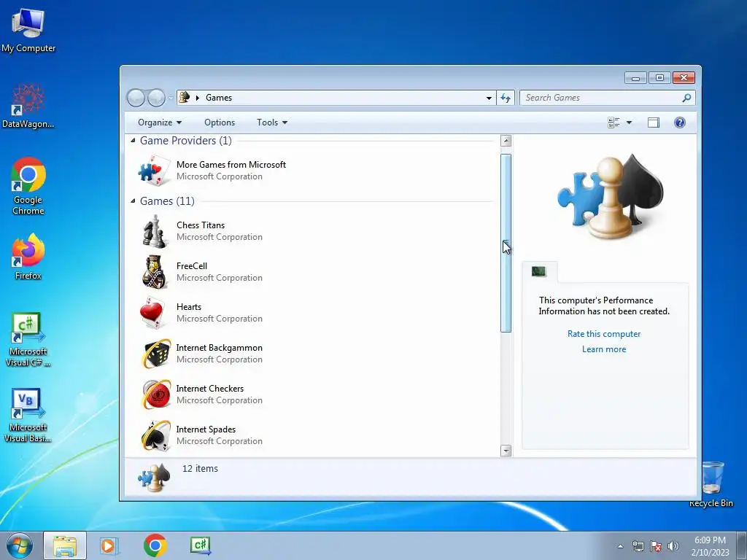Click the Windows Start button
The image size is (747, 560).
click(19, 546)
